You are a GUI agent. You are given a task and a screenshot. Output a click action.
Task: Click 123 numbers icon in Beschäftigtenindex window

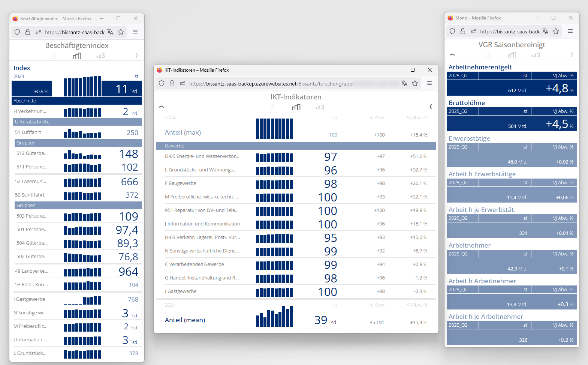point(100,56)
